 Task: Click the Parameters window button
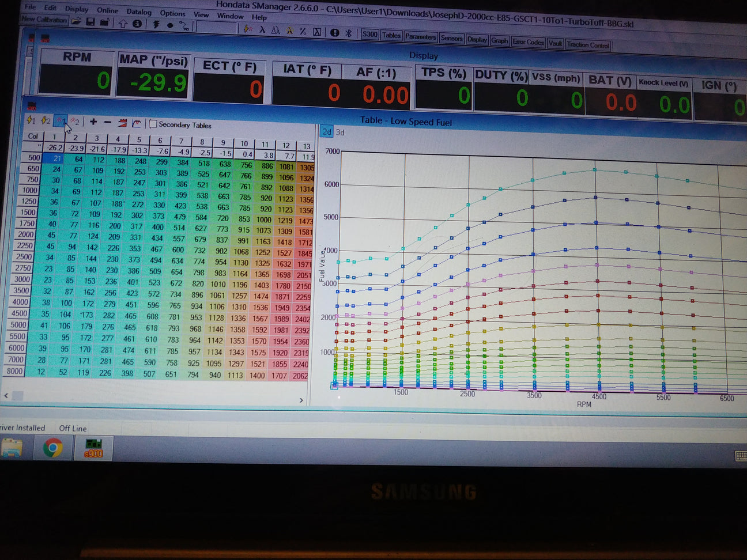point(420,37)
